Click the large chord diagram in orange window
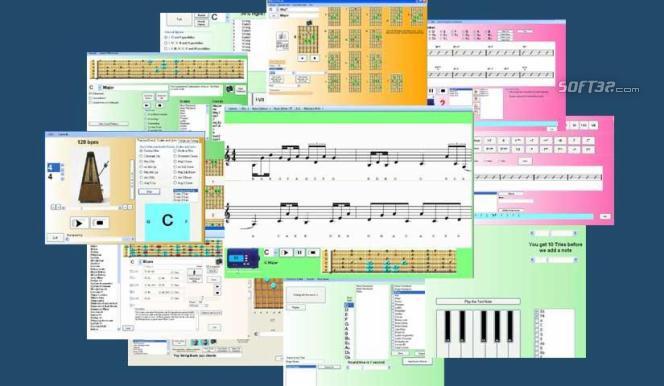The height and width of the screenshot is (386, 664). (308, 39)
